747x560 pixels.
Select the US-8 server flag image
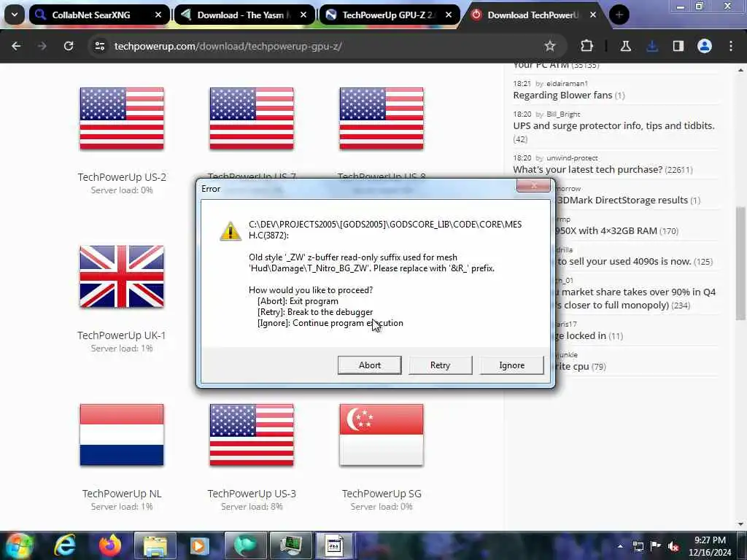pos(381,118)
